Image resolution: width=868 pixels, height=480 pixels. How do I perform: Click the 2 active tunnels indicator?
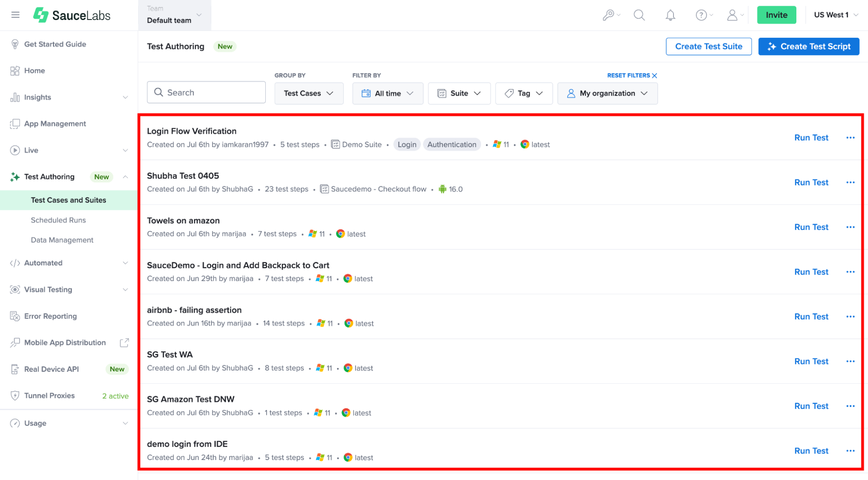(x=115, y=396)
